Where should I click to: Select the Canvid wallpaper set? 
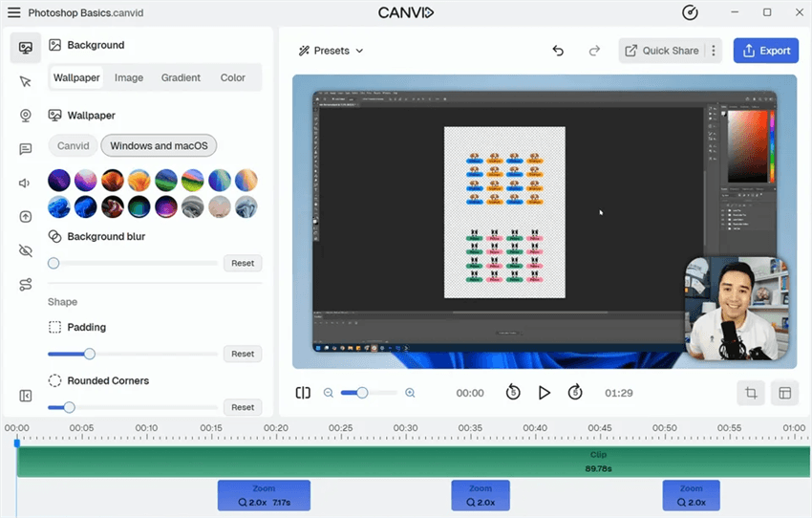73,146
